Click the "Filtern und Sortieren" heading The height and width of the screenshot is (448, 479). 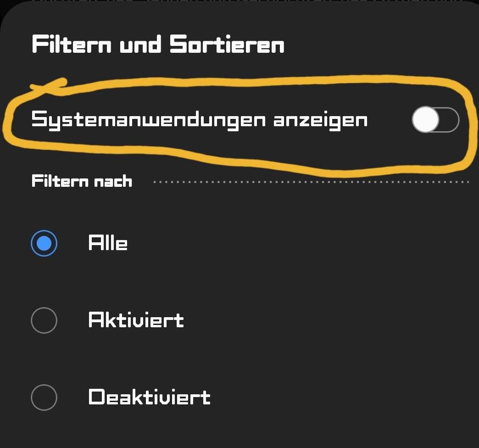158,45
